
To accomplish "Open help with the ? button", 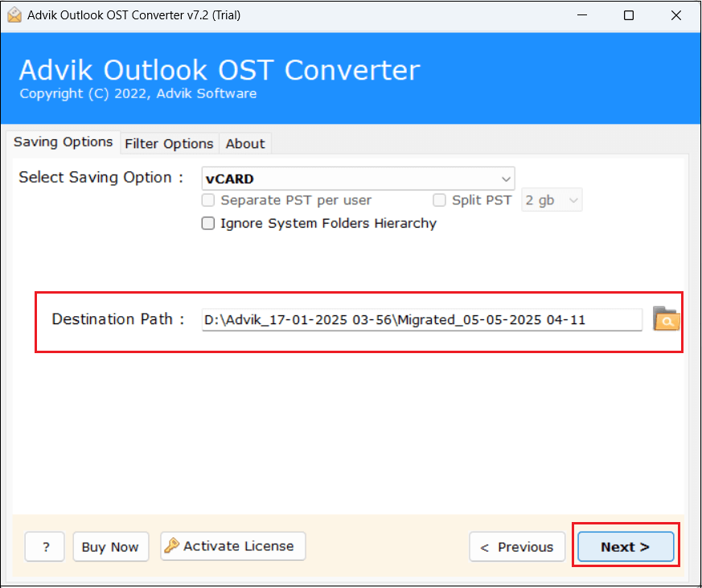I will click(x=45, y=546).
